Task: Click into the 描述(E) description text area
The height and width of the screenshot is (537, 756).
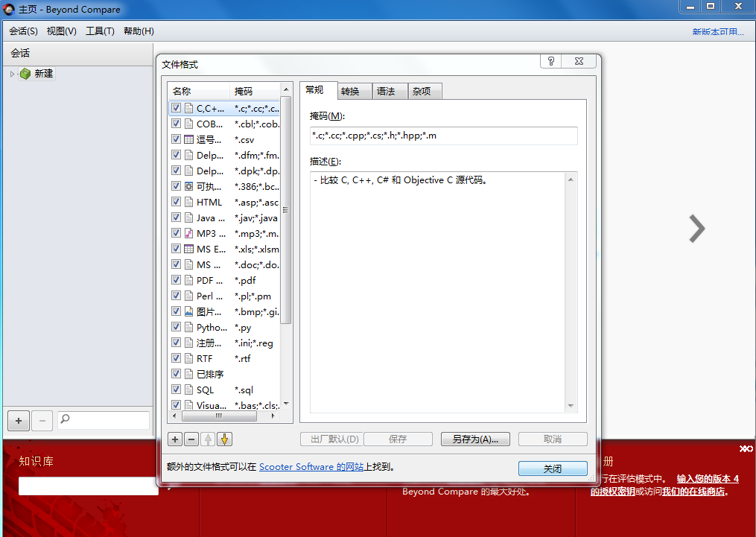Action: tap(438, 292)
